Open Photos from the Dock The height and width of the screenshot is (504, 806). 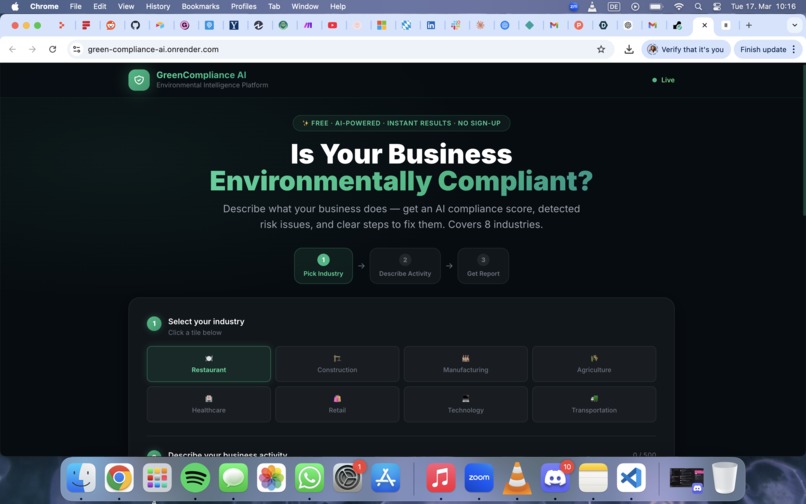coord(271,477)
